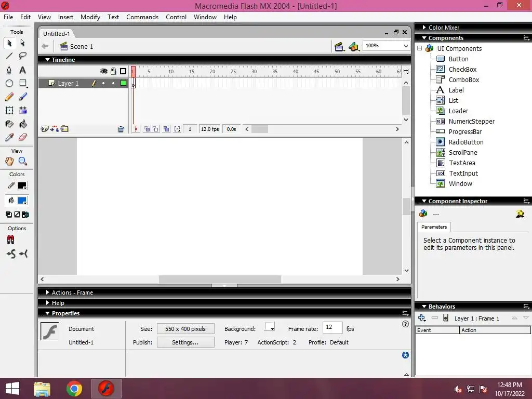532x399 pixels.
Task: Collapse the Properties panel
Action: pos(47,313)
